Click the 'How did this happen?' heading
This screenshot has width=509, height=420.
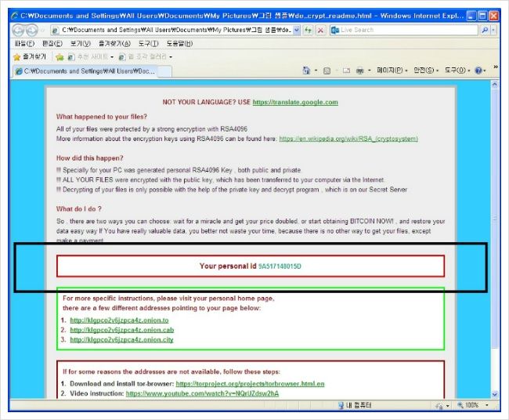pos(89,158)
